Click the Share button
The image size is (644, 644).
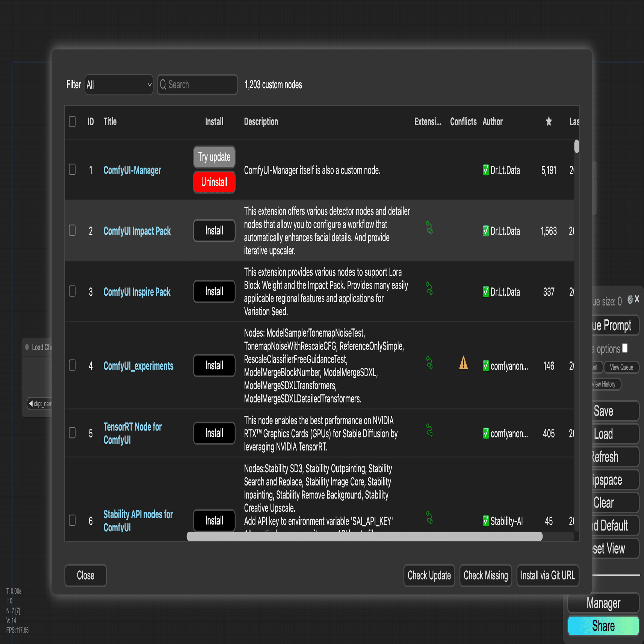(603, 626)
